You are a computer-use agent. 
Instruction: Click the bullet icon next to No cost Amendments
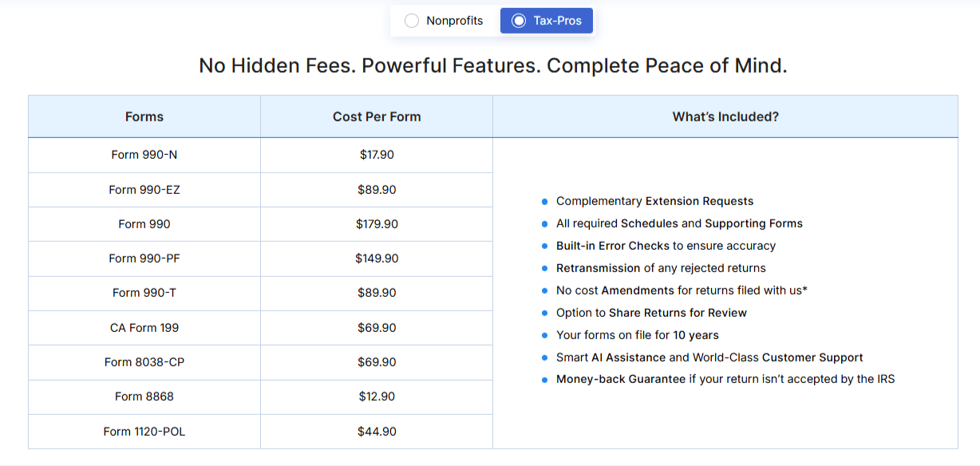pyautogui.click(x=546, y=290)
